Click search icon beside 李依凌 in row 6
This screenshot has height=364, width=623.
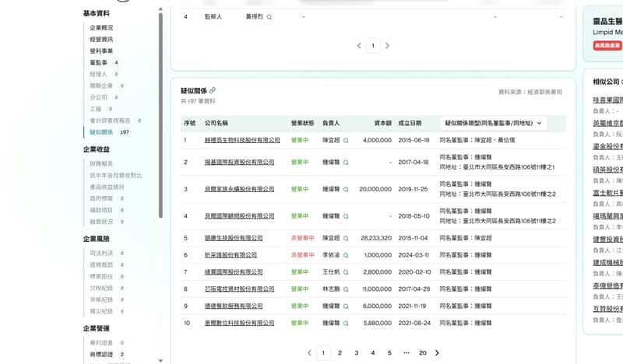[346, 255]
